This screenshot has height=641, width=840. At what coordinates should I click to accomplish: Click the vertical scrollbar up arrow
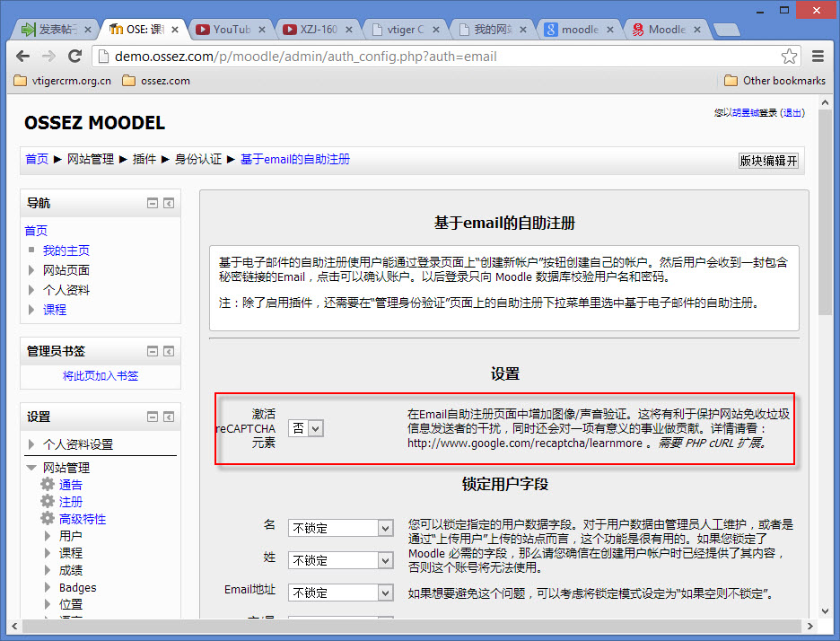coord(825,101)
